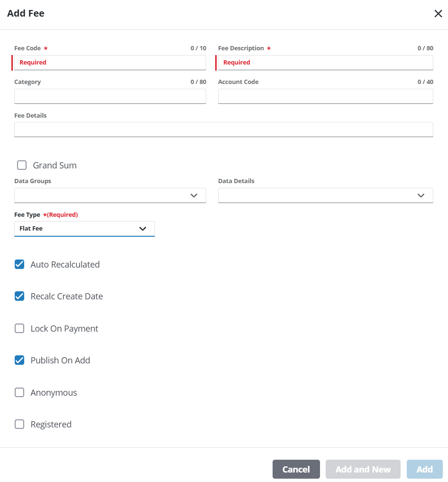Click the Add and New button
This screenshot has height=482, width=448.
(363, 469)
